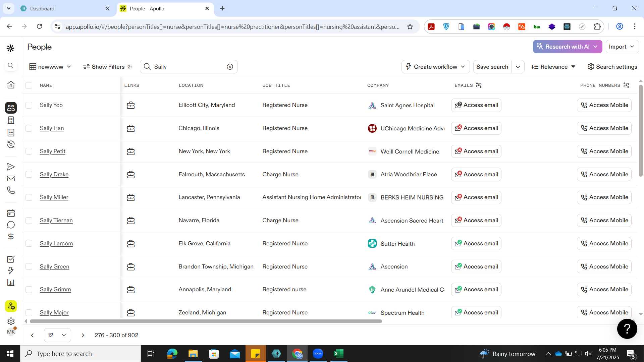Open Save search arrow dropdown
Viewport: 644px width, 362px height.
pyautogui.click(x=518, y=67)
